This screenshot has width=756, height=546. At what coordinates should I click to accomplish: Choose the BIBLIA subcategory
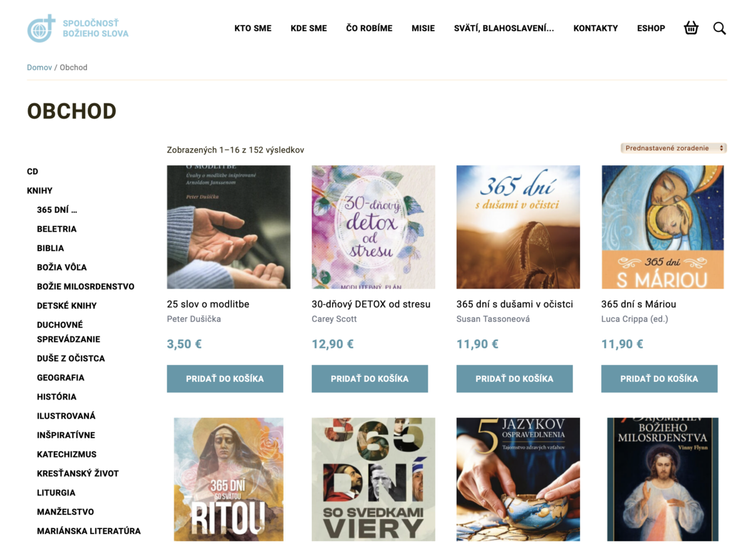[50, 249]
